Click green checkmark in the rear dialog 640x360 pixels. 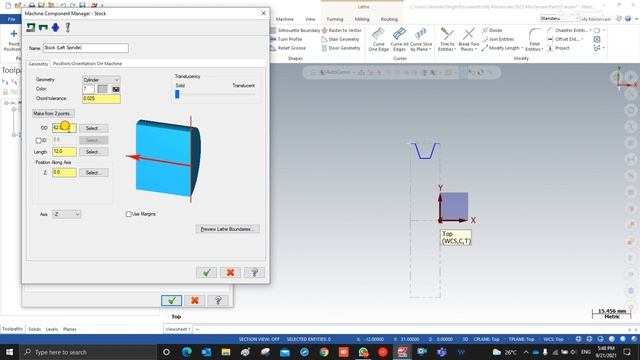(x=171, y=301)
